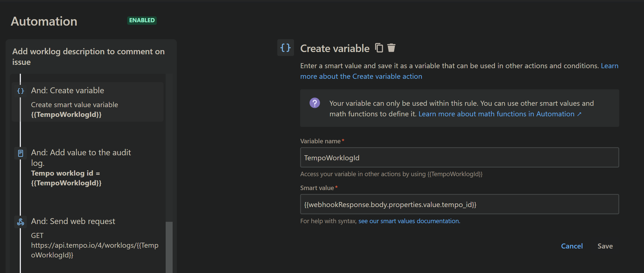Delete the Create variable action with trash icon
Viewport: 644px width, 273px height.
[391, 48]
